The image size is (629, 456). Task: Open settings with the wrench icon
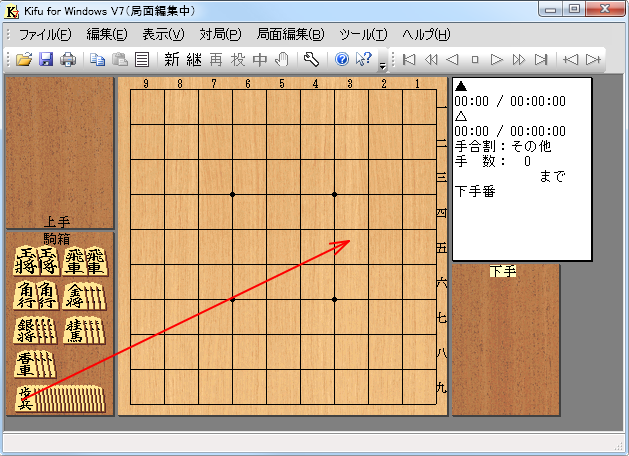[311, 59]
